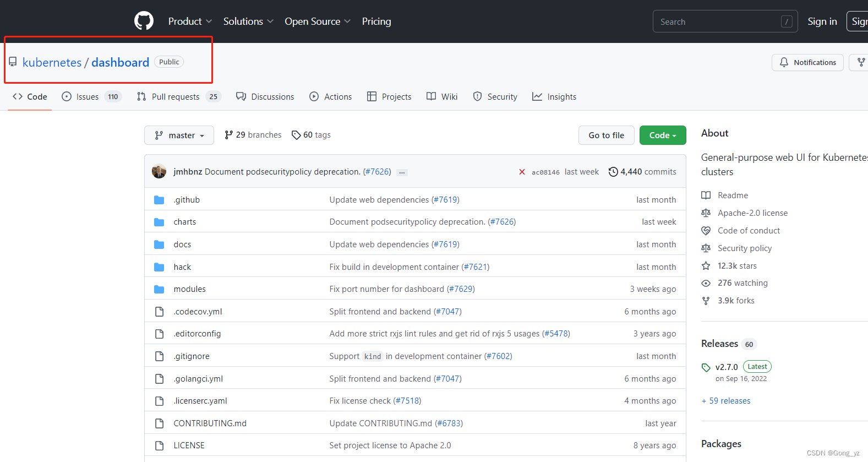Click the Notifications button
This screenshot has height=462, width=868.
(807, 62)
